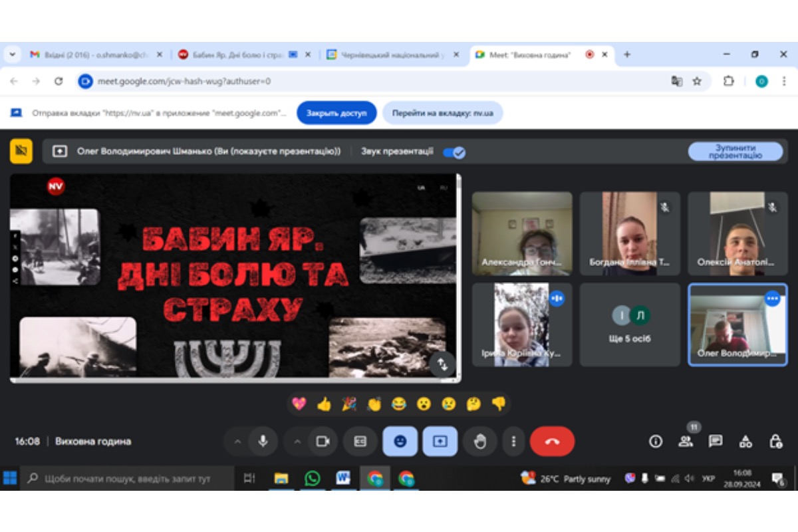
Task: Send heart reaction emoji
Action: 299,403
